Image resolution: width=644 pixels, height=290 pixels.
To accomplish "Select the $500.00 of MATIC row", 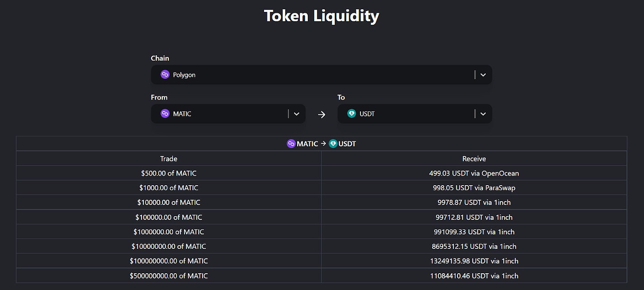I will [169, 173].
